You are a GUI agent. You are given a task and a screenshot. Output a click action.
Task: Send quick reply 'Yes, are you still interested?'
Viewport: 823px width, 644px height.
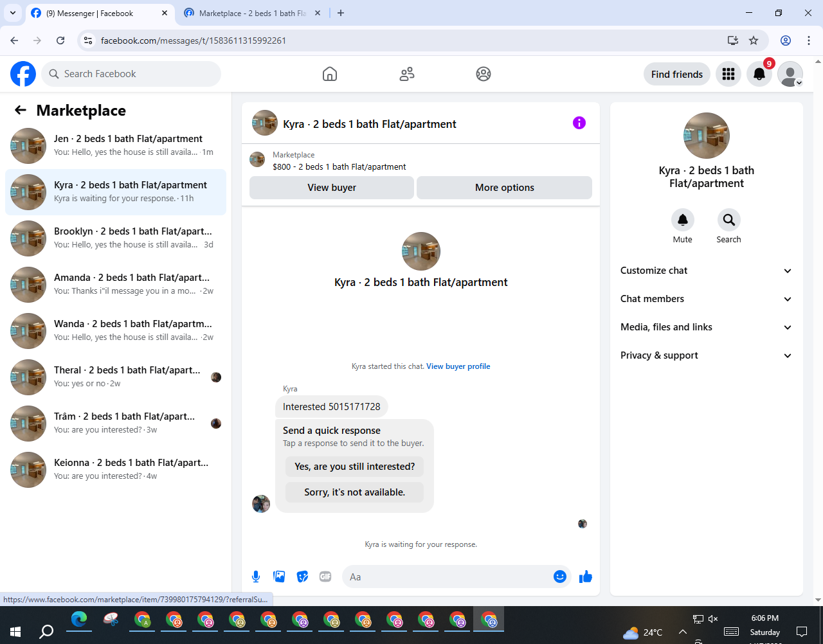point(355,467)
